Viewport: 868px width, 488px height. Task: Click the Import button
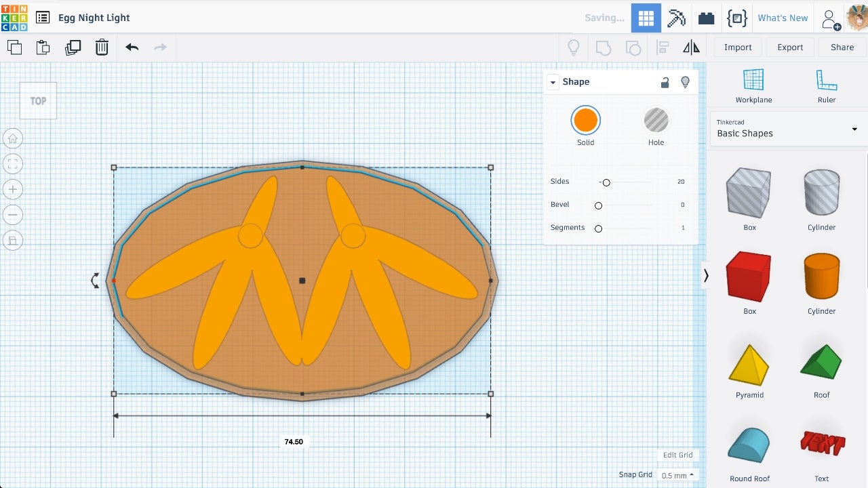tap(738, 47)
